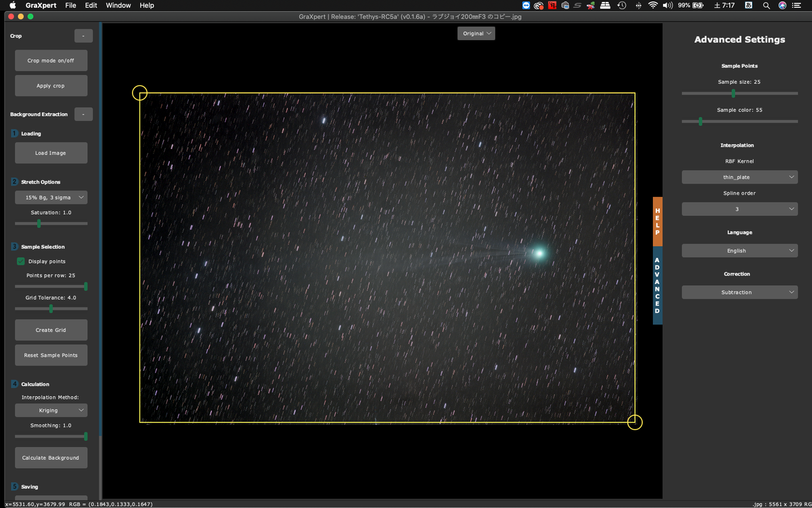
Task: Open the Original image view selector
Action: coord(476,33)
